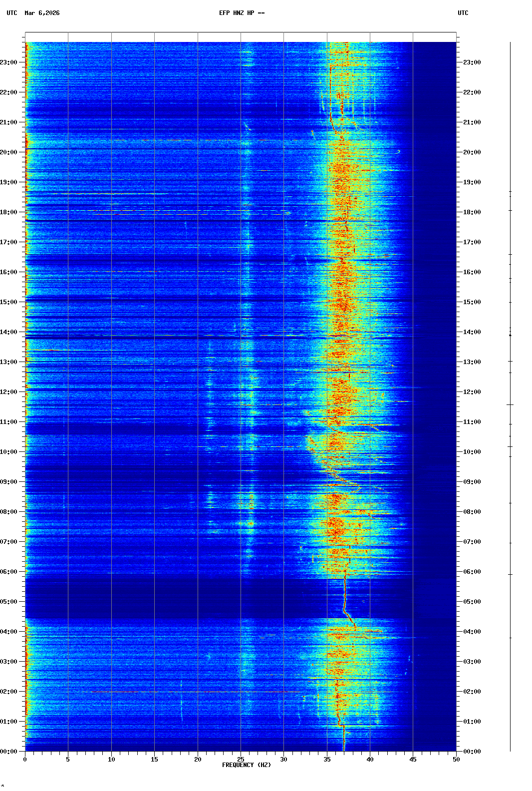
Task: Click the 09:00 label on left axis
Action: 9,482
